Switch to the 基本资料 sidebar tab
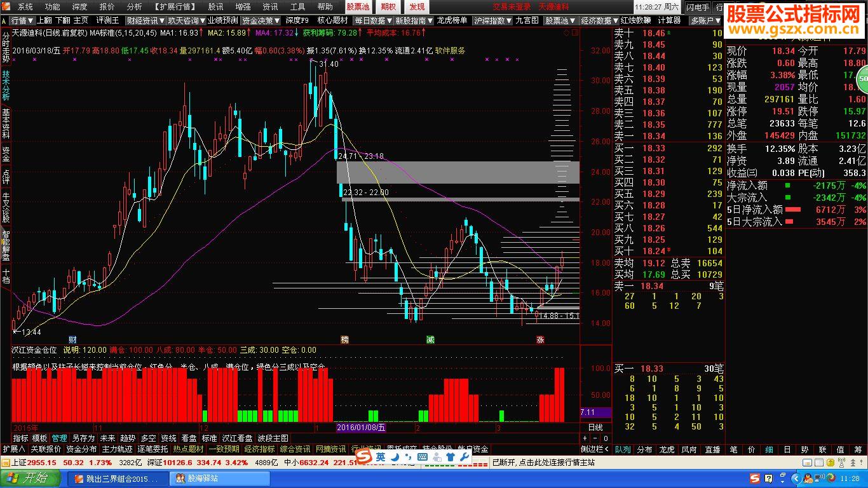Viewport: 868px width, 488px height. click(6, 123)
